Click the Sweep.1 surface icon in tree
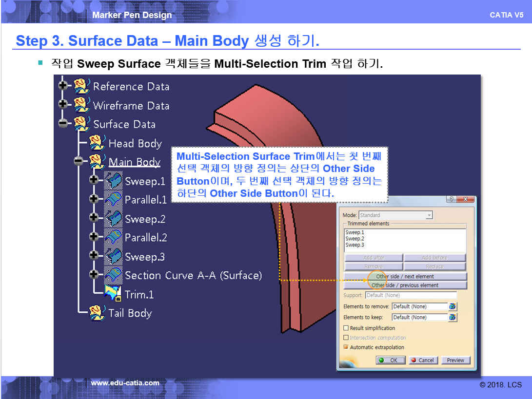The width and height of the screenshot is (532, 399). coord(113,181)
